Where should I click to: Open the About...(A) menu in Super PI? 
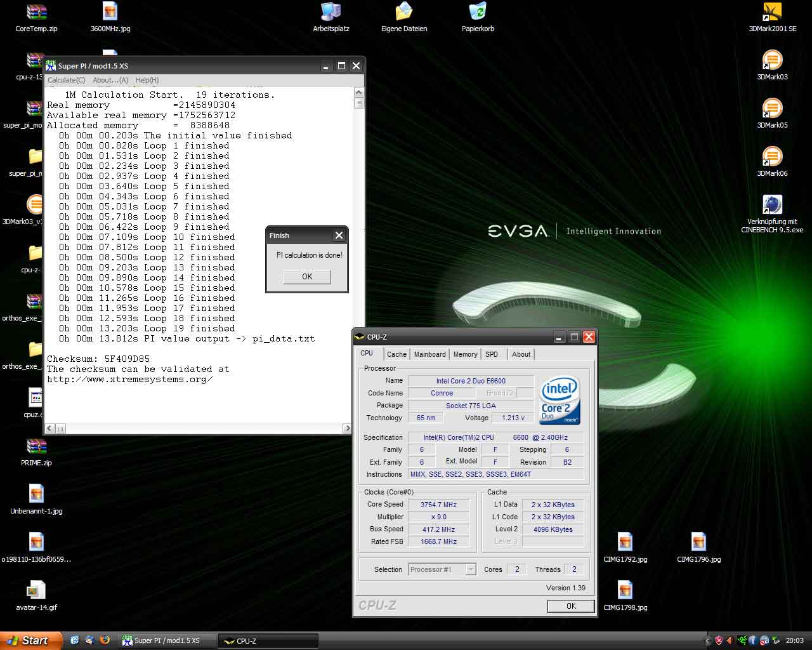pyautogui.click(x=110, y=80)
